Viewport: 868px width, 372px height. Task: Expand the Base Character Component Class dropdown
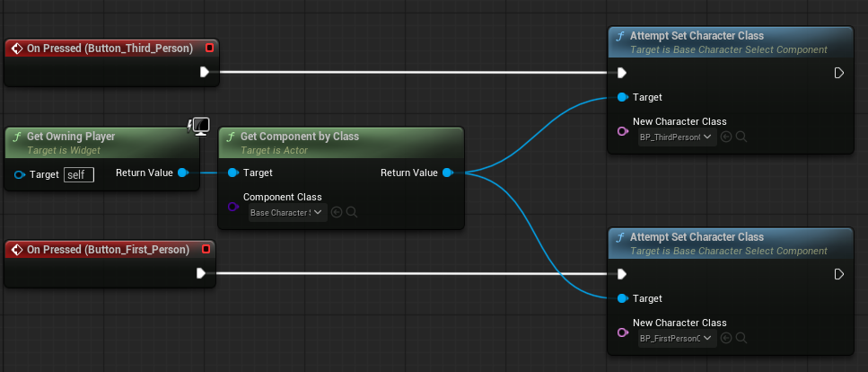pyautogui.click(x=287, y=212)
